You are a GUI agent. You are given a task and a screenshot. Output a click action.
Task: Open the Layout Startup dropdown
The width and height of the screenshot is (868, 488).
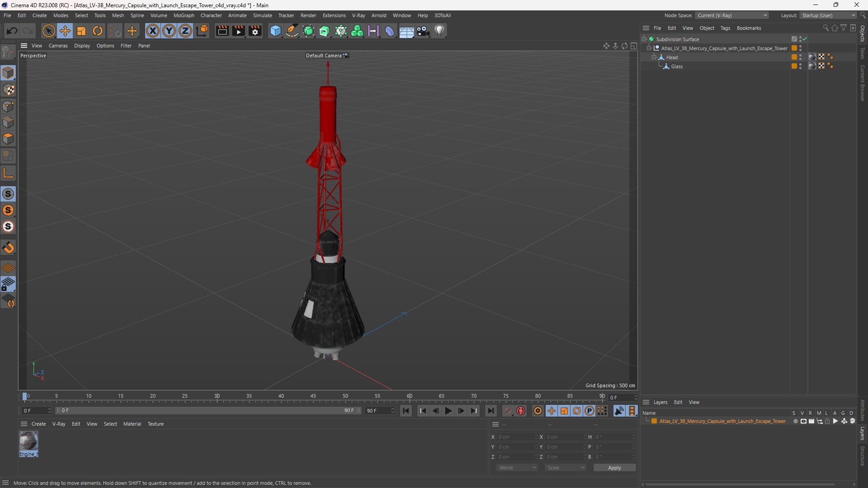click(827, 15)
